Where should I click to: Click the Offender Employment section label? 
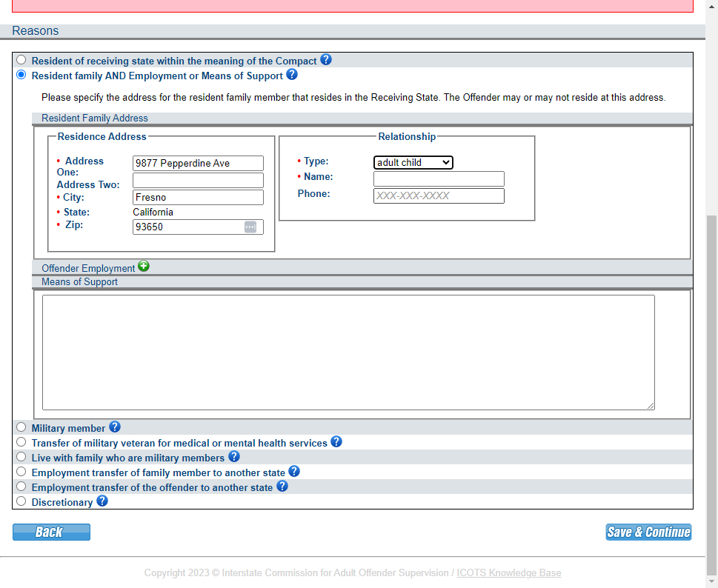pyautogui.click(x=88, y=268)
